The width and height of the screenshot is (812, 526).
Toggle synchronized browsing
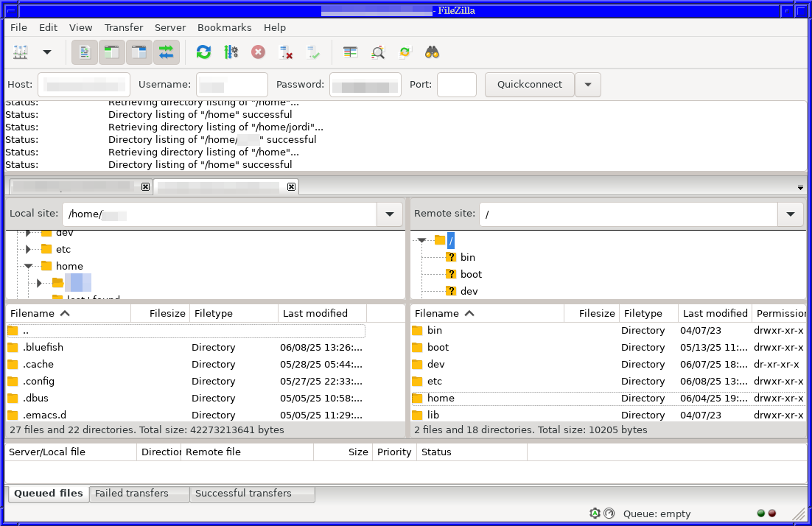[405, 52]
